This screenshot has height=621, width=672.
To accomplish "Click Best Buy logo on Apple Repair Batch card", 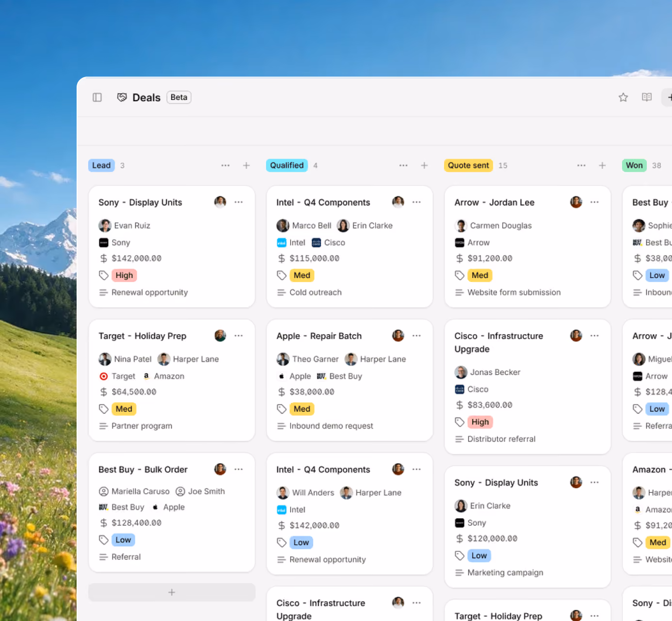I will pyautogui.click(x=321, y=376).
